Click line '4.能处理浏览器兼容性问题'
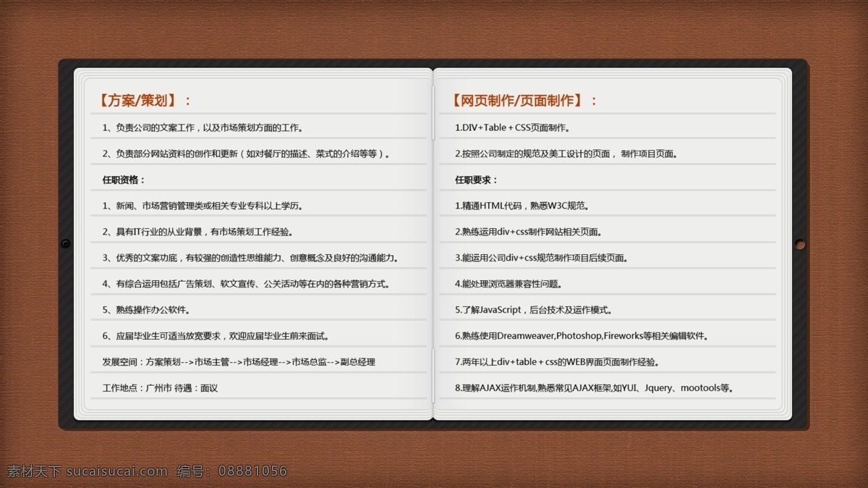868x488 pixels. 509,284
